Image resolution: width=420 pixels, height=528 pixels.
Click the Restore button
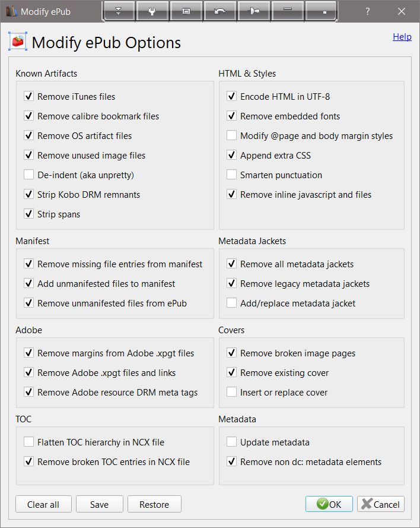pos(154,504)
